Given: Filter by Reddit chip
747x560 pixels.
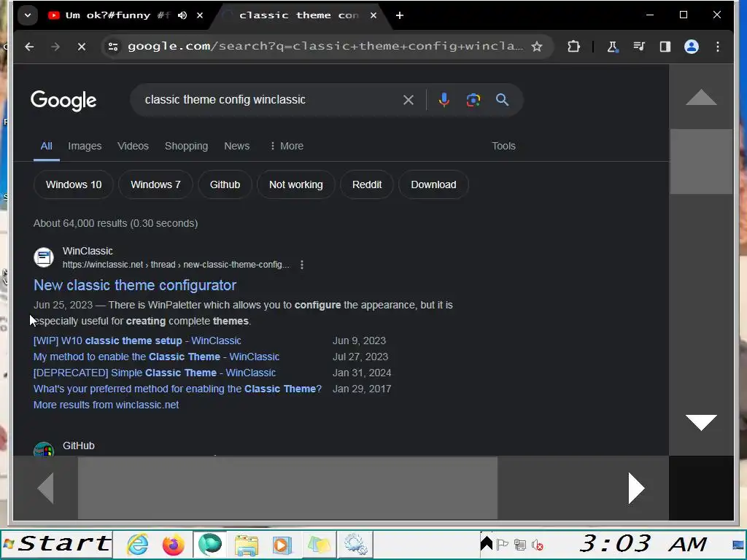Looking at the screenshot, I should point(367,184).
